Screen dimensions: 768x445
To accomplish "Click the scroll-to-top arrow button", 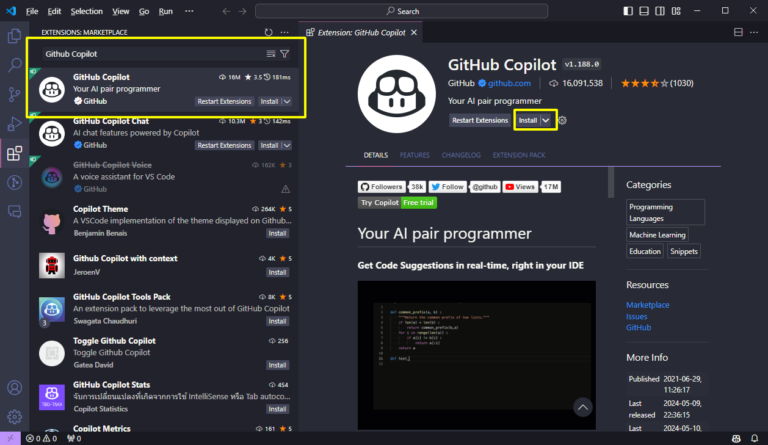I will pyautogui.click(x=583, y=407).
